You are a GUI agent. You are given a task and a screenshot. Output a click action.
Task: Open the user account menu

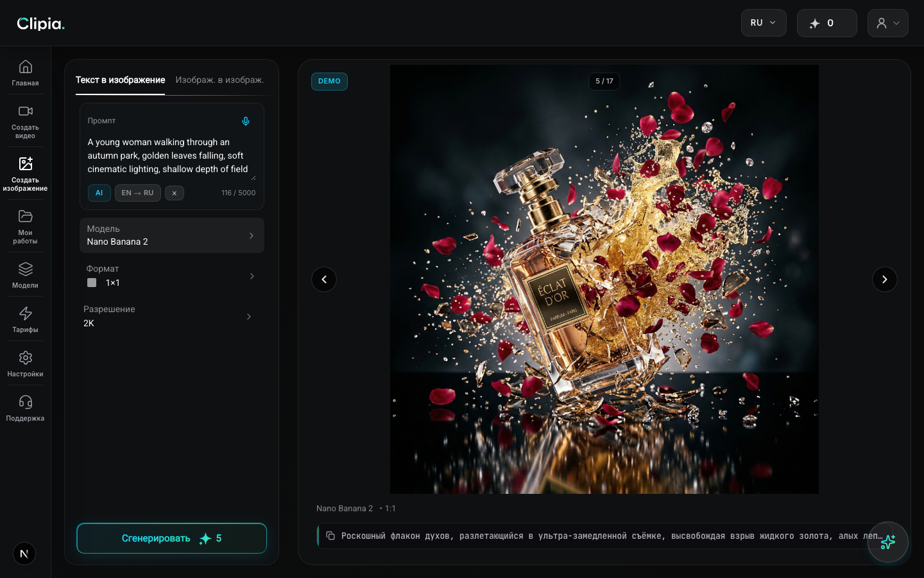(x=888, y=23)
